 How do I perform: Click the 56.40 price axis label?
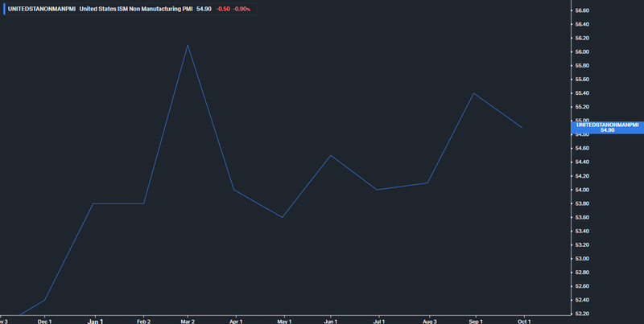pyautogui.click(x=582, y=24)
